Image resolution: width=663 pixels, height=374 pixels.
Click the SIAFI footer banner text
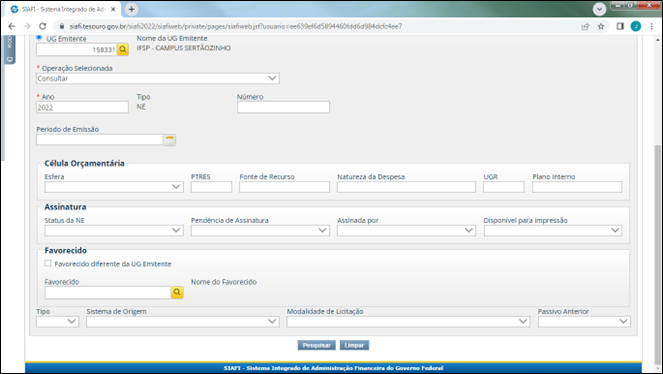coord(333,368)
